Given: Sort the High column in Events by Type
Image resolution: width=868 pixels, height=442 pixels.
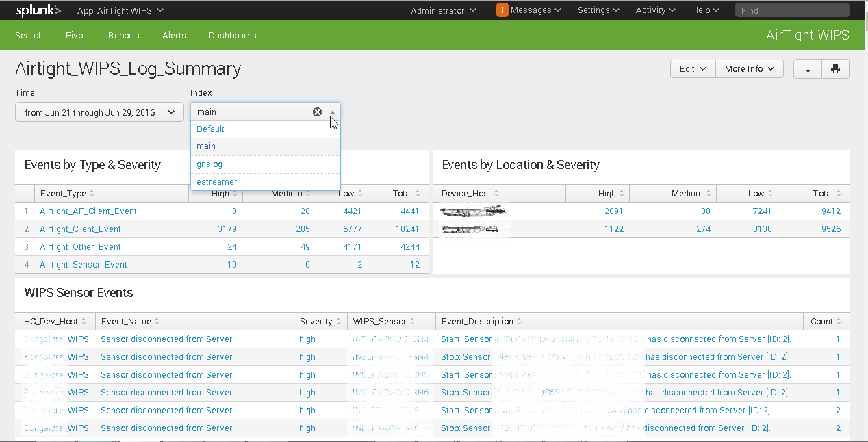Looking at the screenshot, I should point(220,193).
